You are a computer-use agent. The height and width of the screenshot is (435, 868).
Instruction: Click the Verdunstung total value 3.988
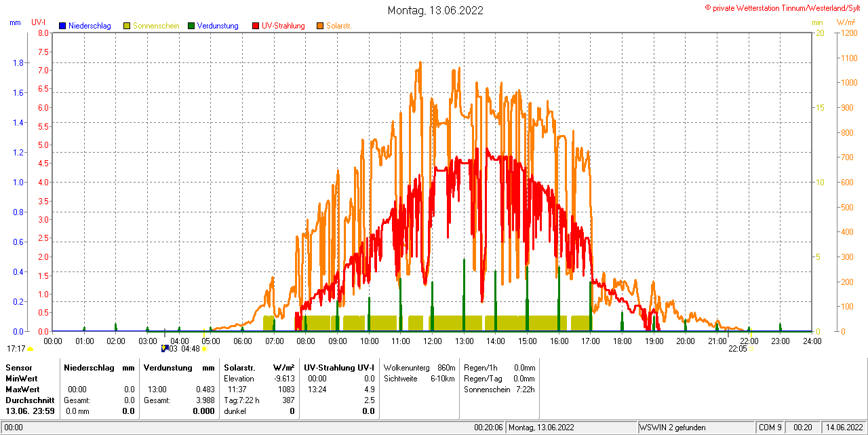(x=205, y=400)
